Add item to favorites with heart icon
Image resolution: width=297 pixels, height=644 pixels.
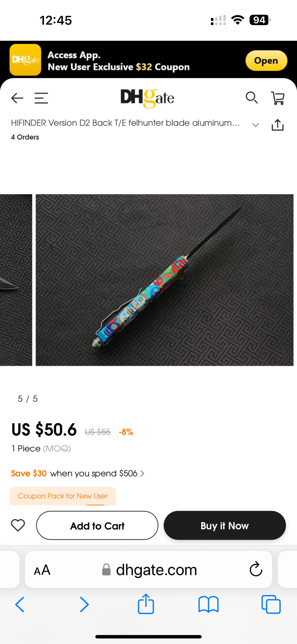pos(18,525)
